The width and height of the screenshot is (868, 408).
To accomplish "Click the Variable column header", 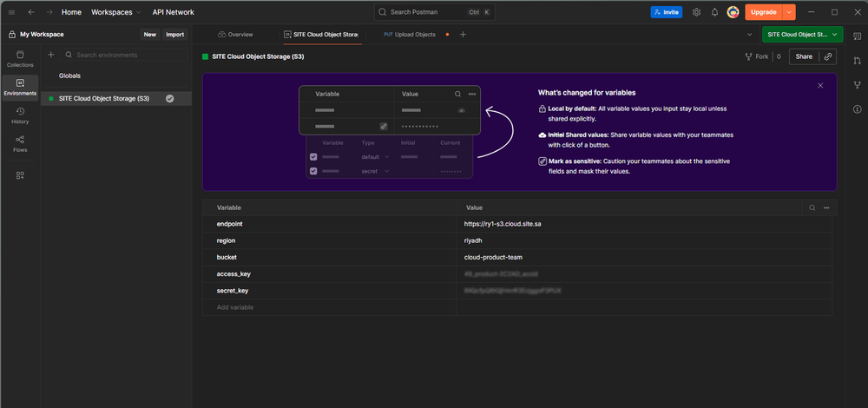I will point(228,207).
